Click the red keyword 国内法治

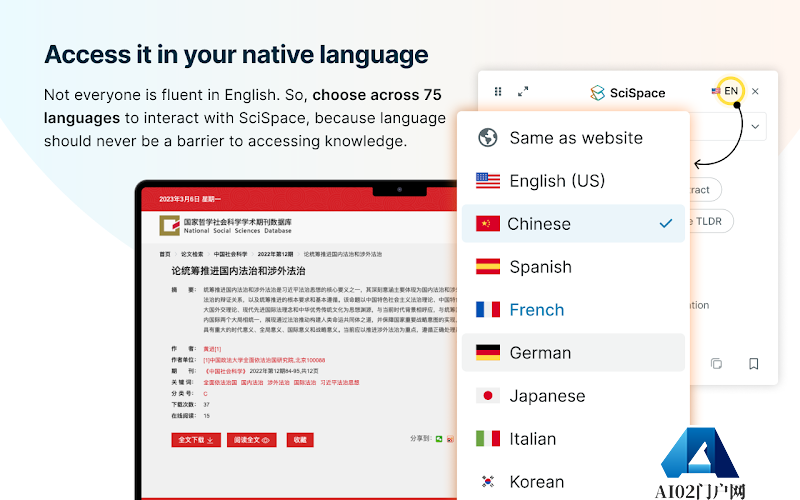pyautogui.click(x=252, y=382)
